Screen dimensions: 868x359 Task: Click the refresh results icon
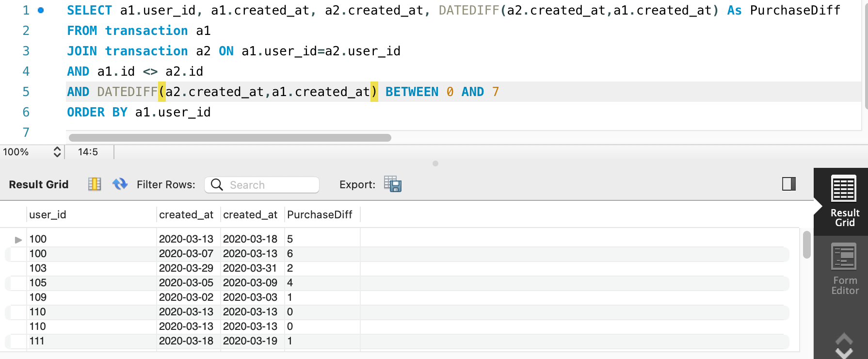pos(120,184)
